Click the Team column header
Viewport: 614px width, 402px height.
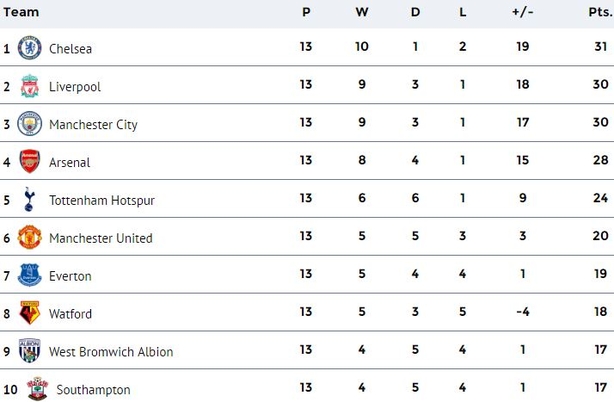pos(21,12)
